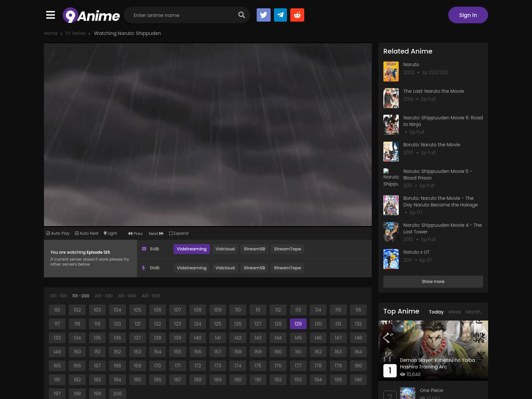Go to Home breadcrumb
532x399 pixels.
51,33
